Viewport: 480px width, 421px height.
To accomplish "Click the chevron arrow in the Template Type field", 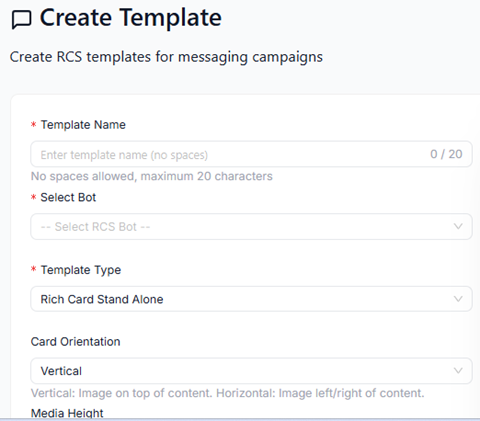I will click(x=458, y=299).
